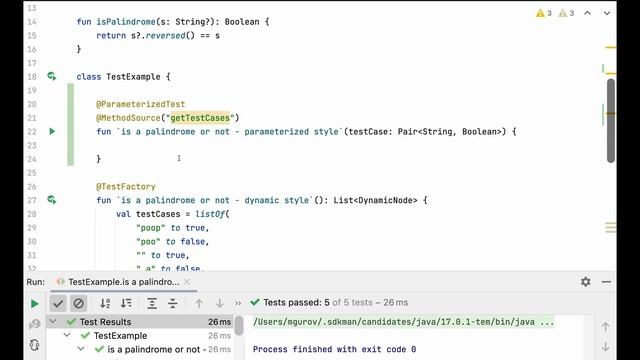Click the @ParameterizedTest annotation
This screenshot has height=360, width=640.
[x=140, y=104]
